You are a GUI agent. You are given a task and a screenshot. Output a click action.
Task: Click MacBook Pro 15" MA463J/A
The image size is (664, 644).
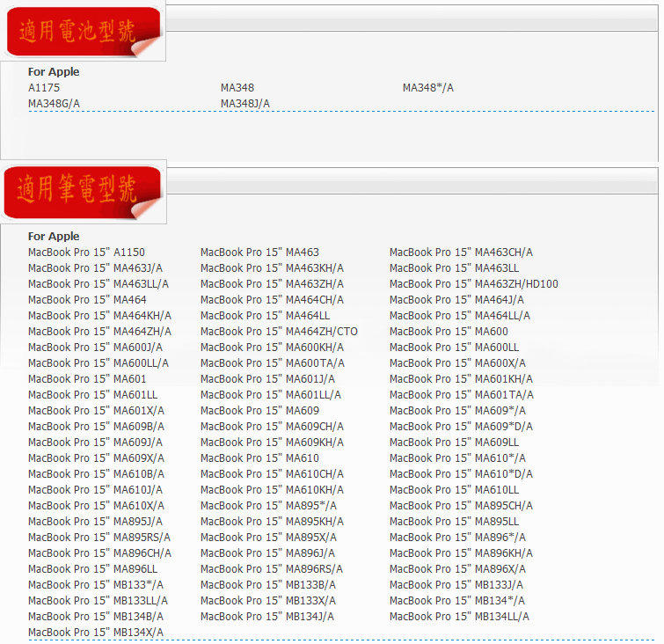point(95,267)
